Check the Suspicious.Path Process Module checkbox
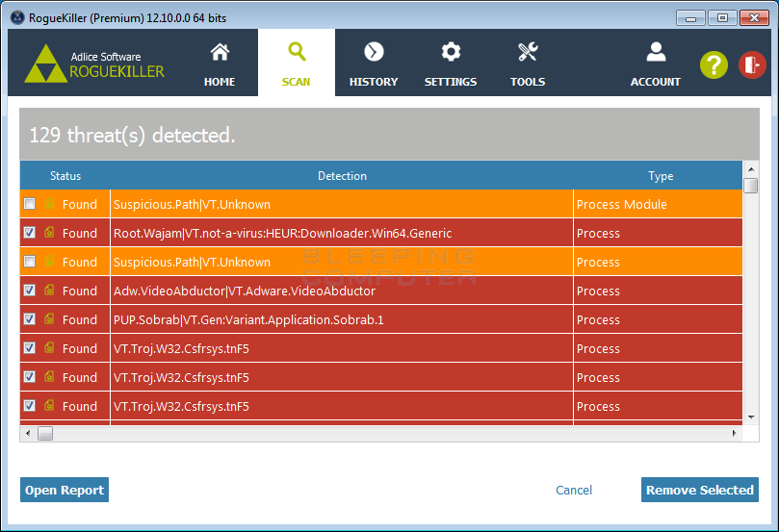This screenshot has height=532, width=779. [29, 204]
